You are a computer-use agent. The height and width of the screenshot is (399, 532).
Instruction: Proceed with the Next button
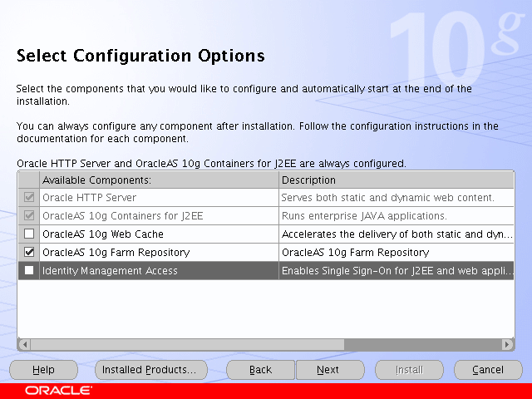330,369
